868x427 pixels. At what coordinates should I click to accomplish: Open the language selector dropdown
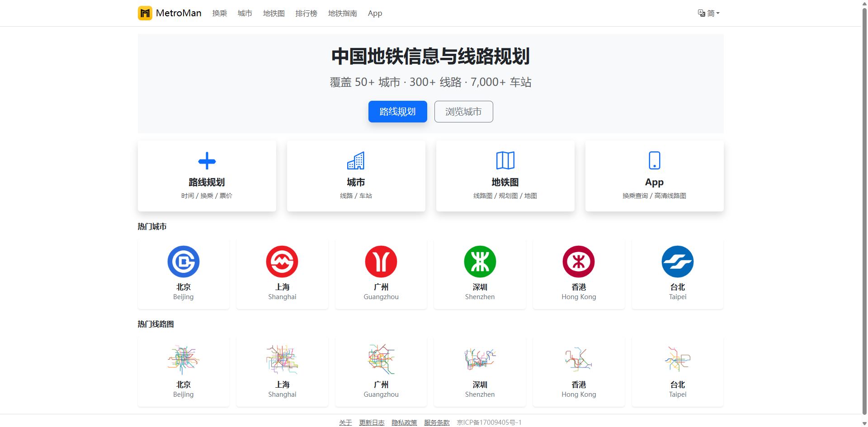(x=708, y=13)
